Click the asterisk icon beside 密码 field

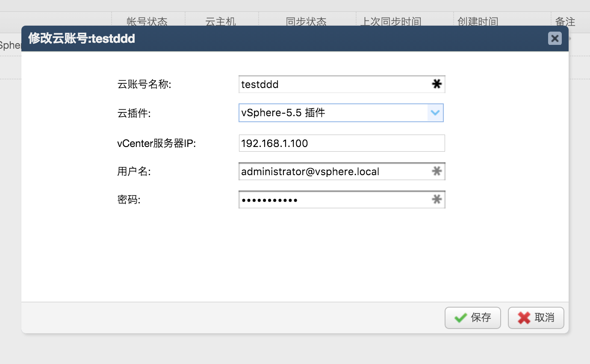[437, 200]
